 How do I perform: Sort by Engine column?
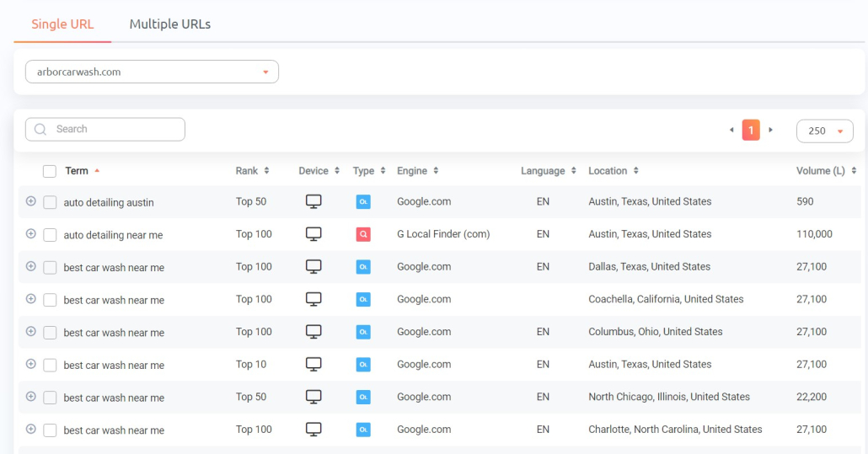click(417, 171)
